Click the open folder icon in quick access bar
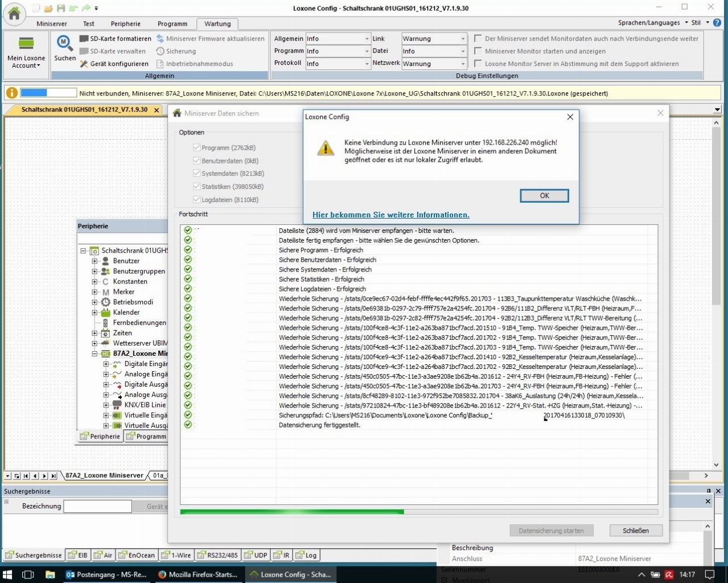The image size is (728, 583). (x=48, y=9)
